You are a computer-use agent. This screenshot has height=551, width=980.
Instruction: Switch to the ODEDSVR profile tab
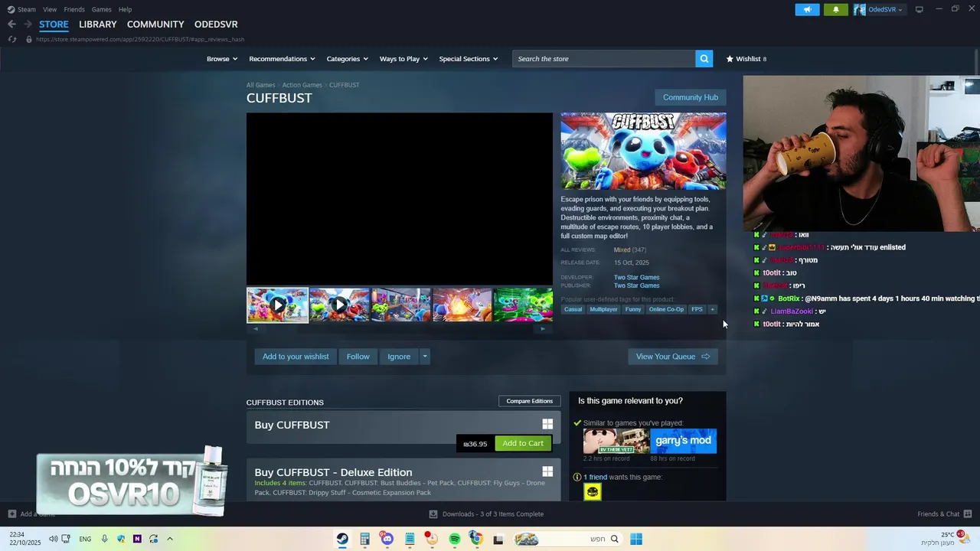[x=216, y=24]
